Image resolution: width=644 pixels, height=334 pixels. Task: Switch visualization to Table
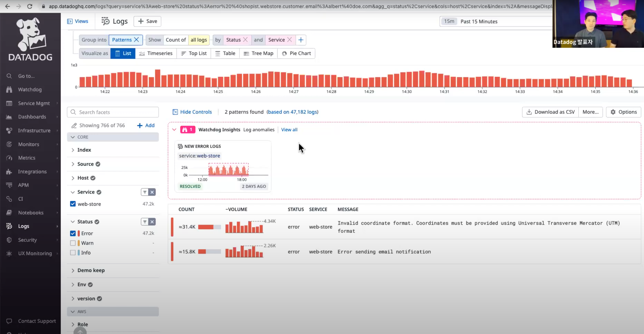225,53
